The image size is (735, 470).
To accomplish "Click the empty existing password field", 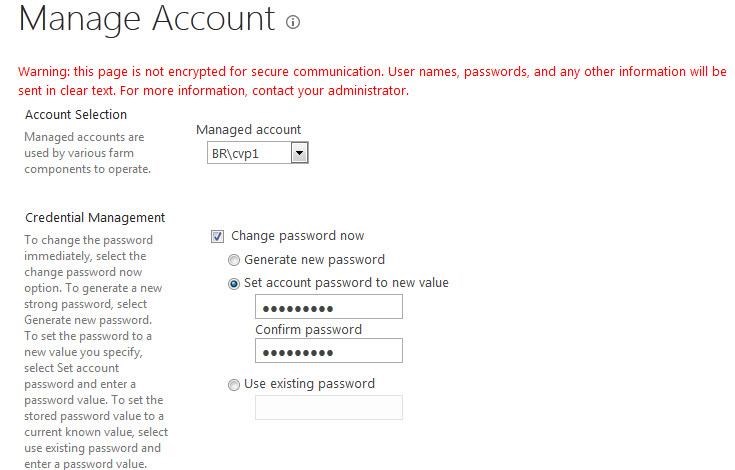I will click(329, 407).
